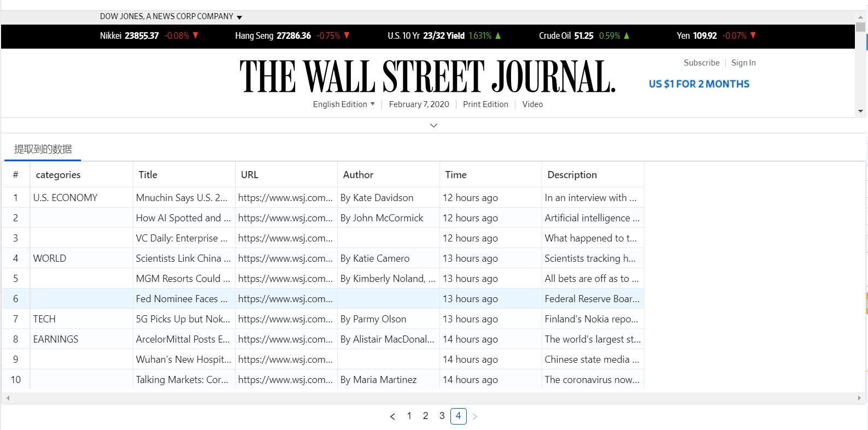Click title 'Scientists Link China ...'

(183, 258)
